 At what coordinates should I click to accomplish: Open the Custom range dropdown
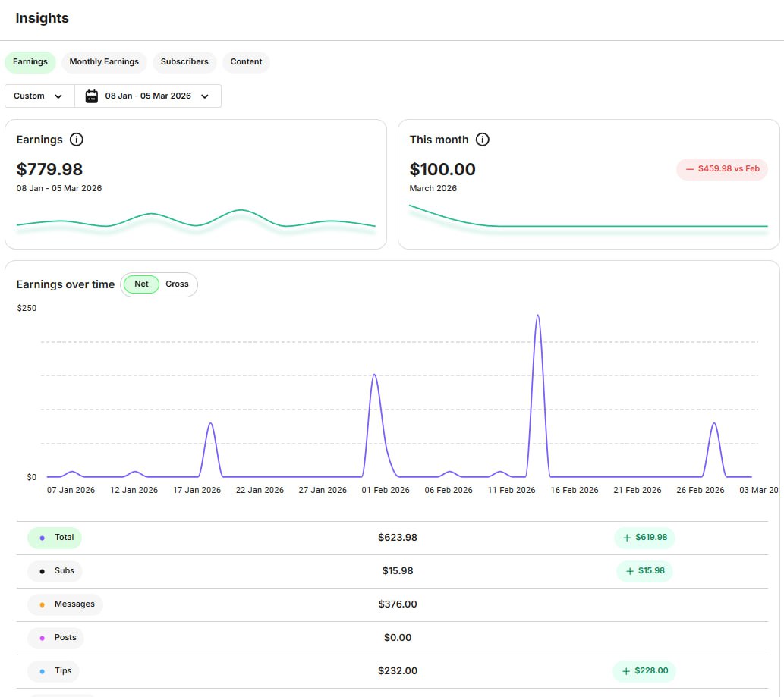click(x=39, y=96)
